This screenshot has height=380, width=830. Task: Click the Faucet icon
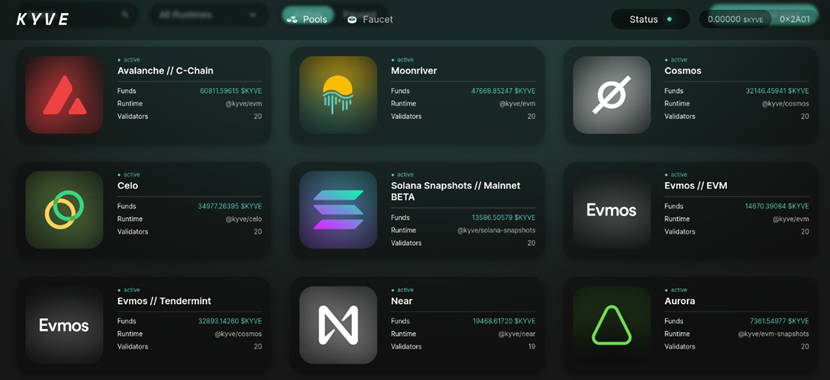pos(353,20)
